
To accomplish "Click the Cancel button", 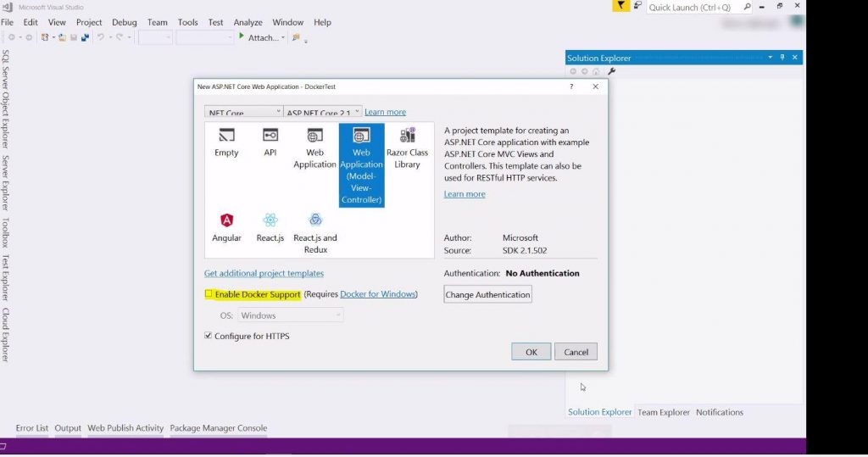I will click(x=576, y=352).
